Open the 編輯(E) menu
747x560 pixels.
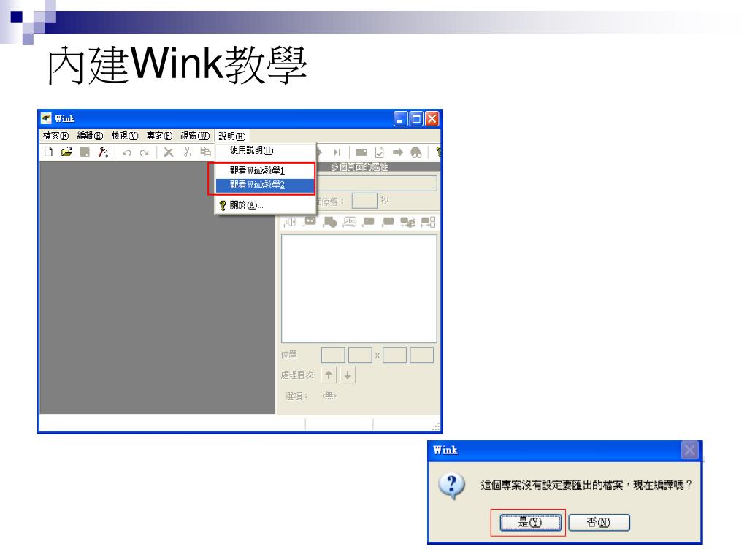coord(90,136)
